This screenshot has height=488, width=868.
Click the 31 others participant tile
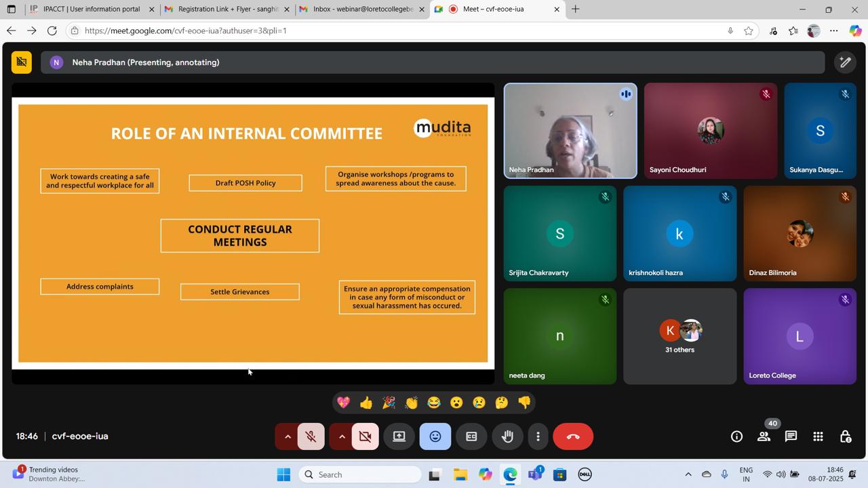[679, 336]
